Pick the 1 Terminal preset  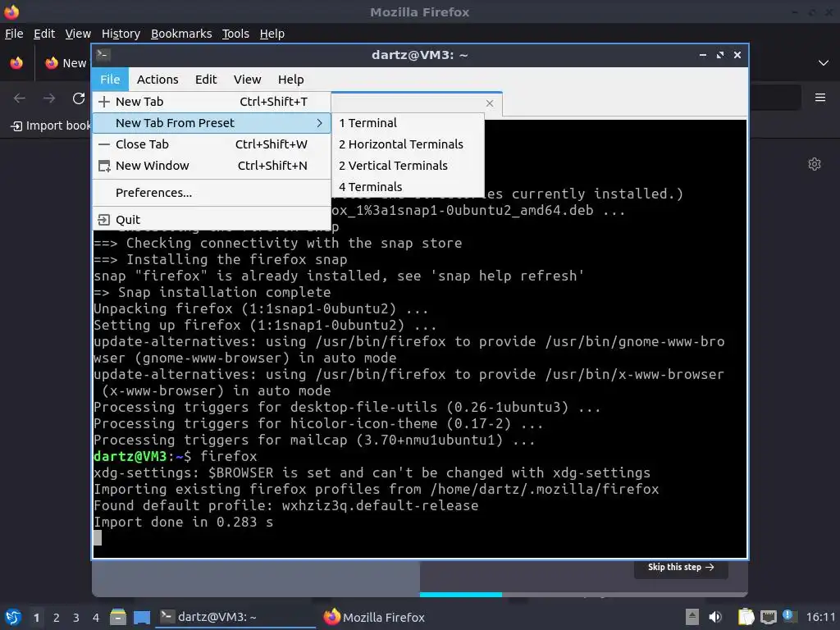click(x=409, y=123)
